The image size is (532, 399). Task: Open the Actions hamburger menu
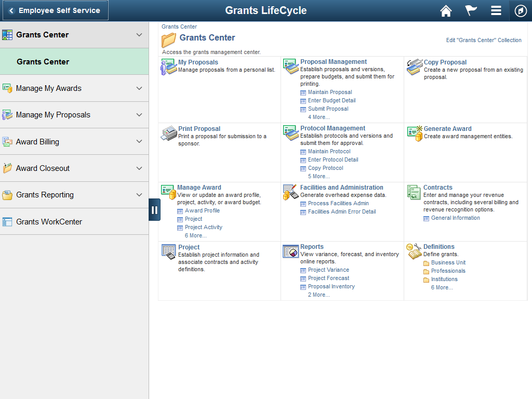click(496, 10)
